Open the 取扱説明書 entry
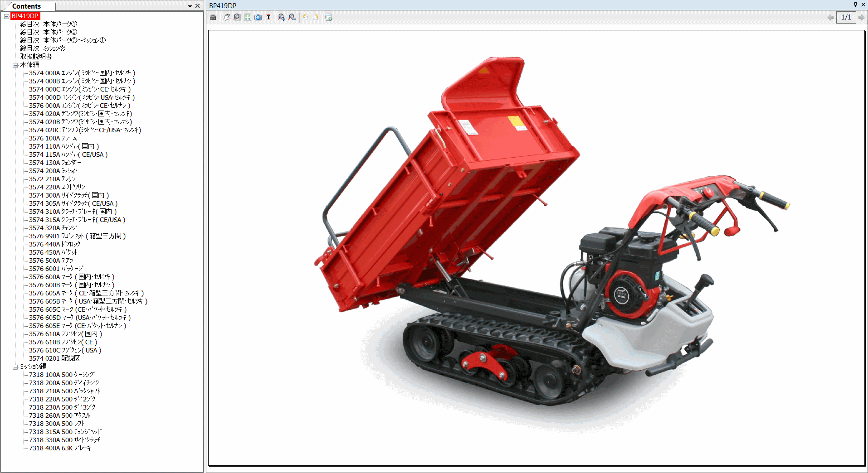Viewport: 868px width, 473px height. point(35,56)
